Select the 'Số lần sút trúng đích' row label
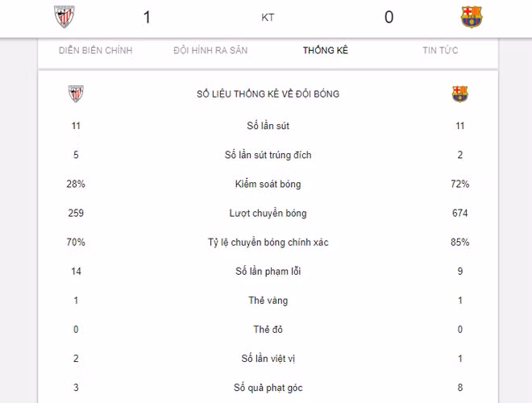The height and width of the screenshot is (403, 532). tap(268, 155)
